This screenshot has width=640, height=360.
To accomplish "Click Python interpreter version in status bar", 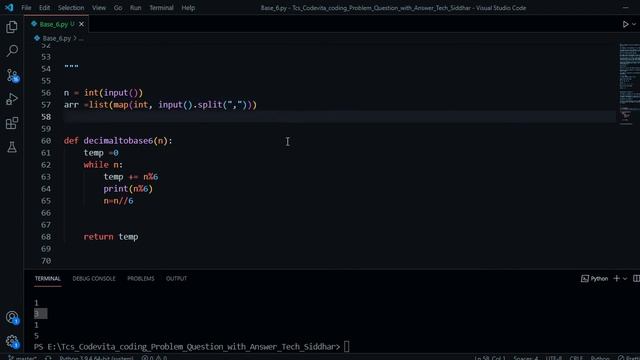I will pyautogui.click(x=96, y=358).
